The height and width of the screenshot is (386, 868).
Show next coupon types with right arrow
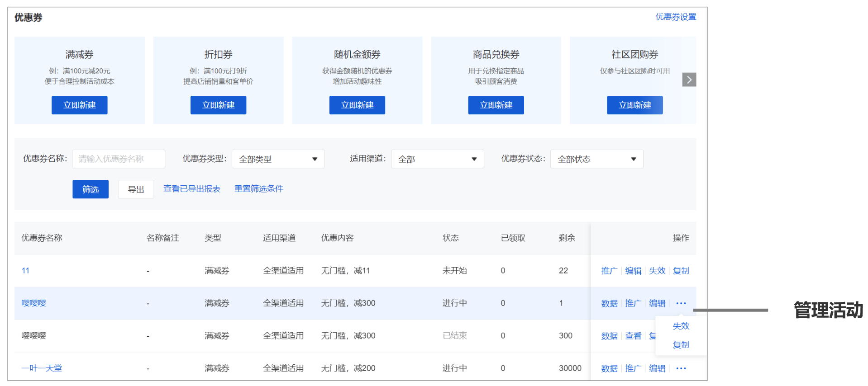(x=689, y=80)
